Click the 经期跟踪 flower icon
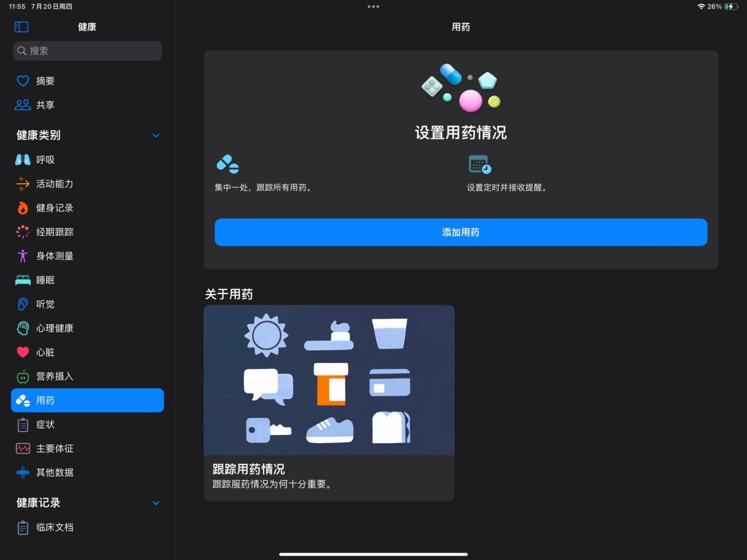 (x=22, y=232)
